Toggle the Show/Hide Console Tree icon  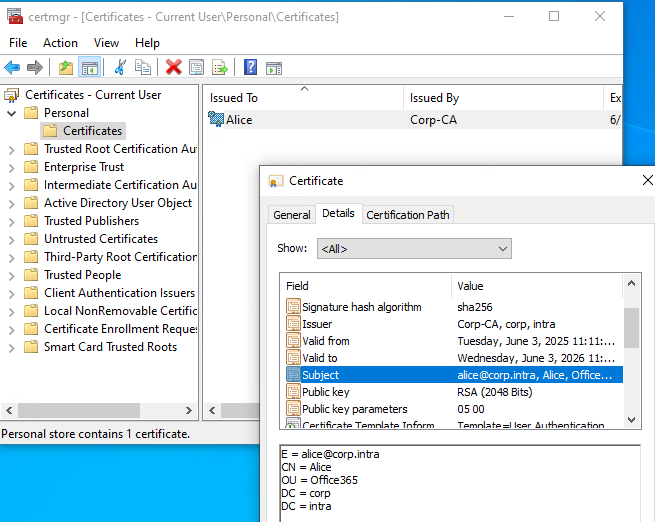click(90, 67)
